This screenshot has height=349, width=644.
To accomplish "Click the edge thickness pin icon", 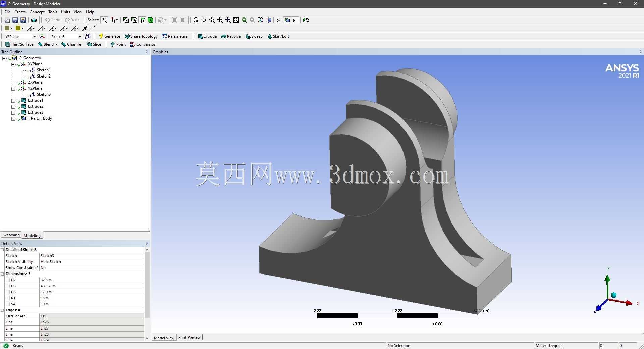I will [x=85, y=28].
